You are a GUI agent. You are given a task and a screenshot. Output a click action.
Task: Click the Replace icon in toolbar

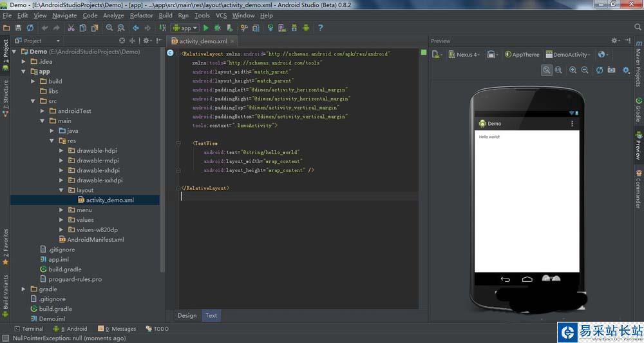121,28
